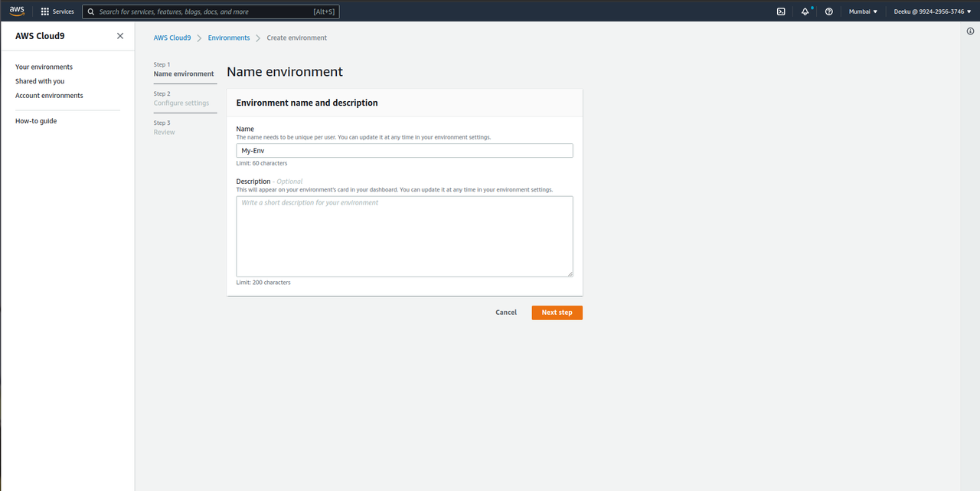Click the Description resize grip handle
This screenshot has height=491, width=980.
pos(569,273)
